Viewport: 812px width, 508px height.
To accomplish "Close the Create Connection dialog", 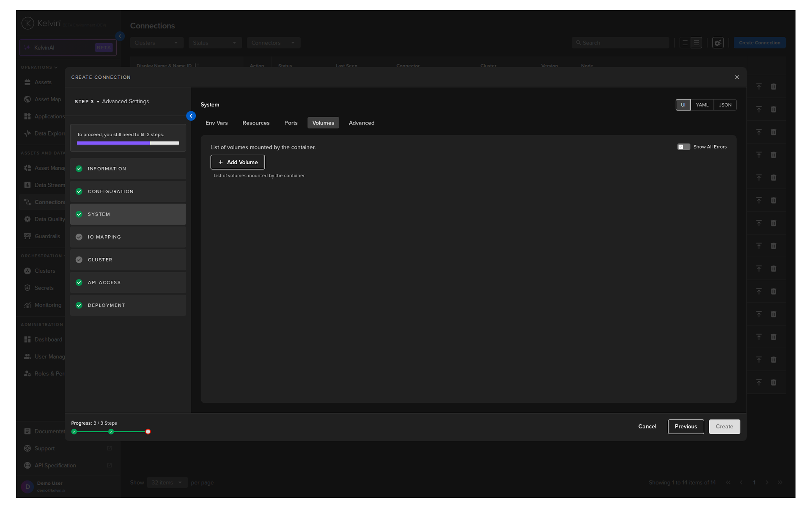I will click(737, 77).
